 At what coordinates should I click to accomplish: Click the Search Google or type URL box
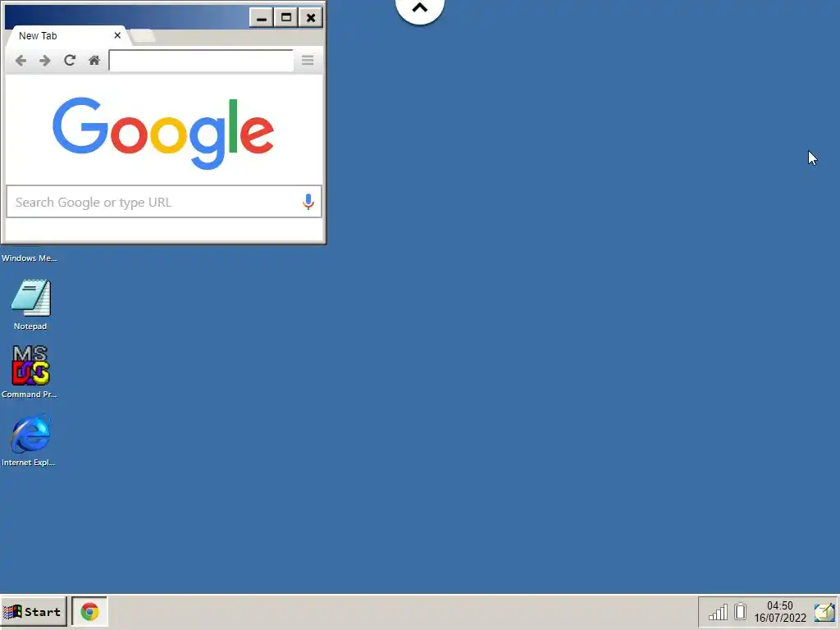point(164,202)
